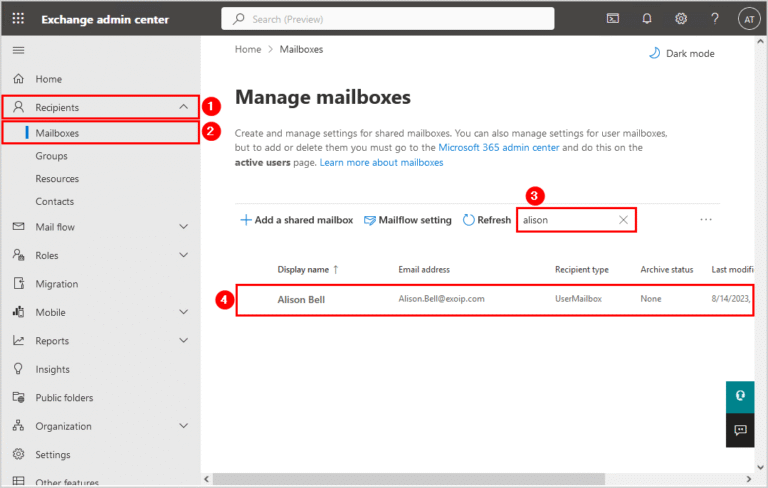768x488 pixels.
Task: Open the settings gear in the header
Action: click(x=681, y=19)
